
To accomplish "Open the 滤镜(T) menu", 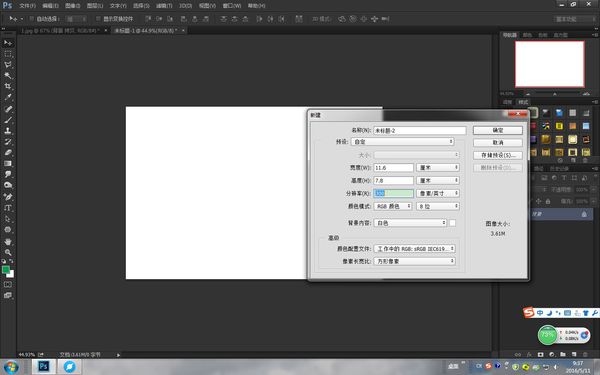I will (164, 6).
